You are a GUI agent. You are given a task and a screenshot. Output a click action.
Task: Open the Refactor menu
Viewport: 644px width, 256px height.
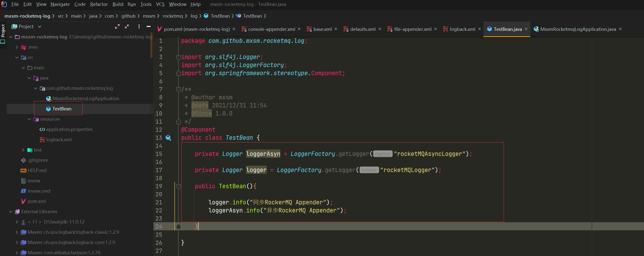pyautogui.click(x=99, y=4)
